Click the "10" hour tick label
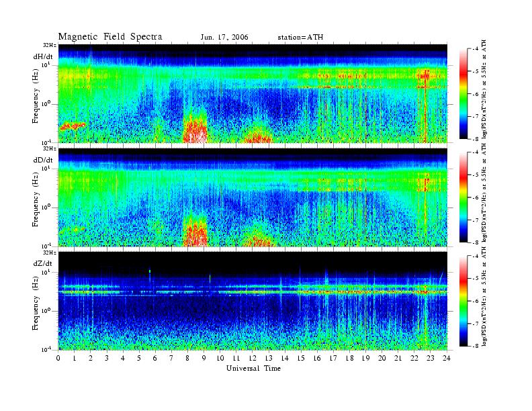Screen dimensions: 532x411 [x=220, y=358]
